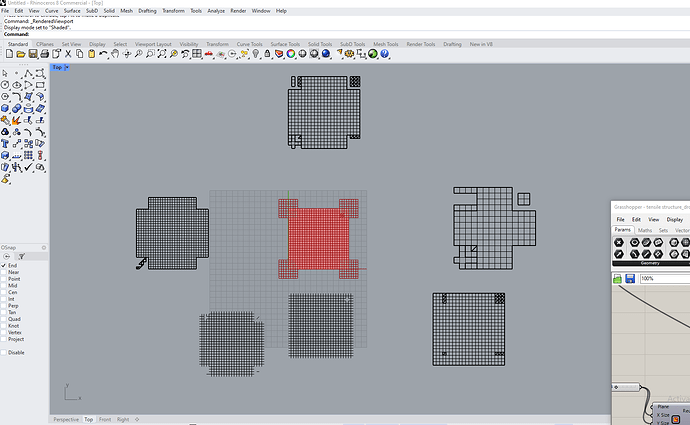Open the Analyze menu

coord(216,11)
